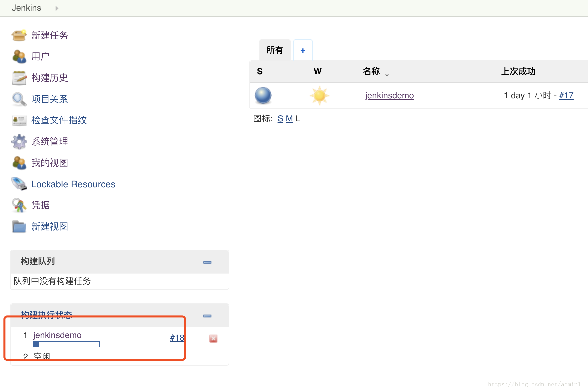The width and height of the screenshot is (588, 391).
Task: Click the 凭据 keys icon
Action: 19,205
